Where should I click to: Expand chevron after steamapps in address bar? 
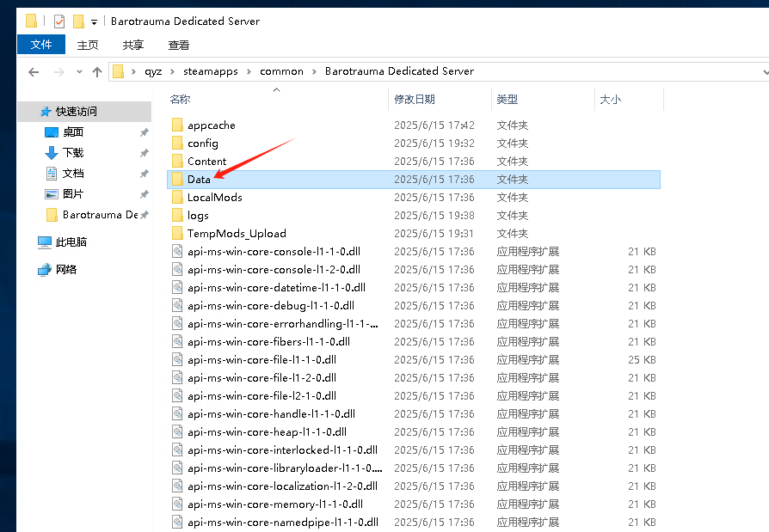tap(249, 71)
